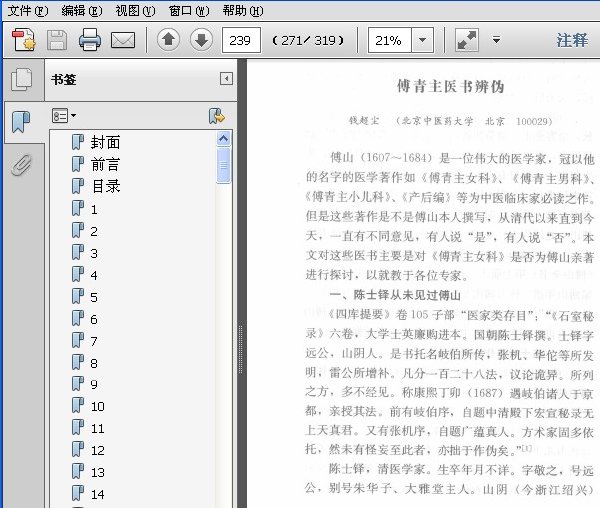The image size is (600, 508).
Task: Select bookmark 2
Action: coord(94,231)
